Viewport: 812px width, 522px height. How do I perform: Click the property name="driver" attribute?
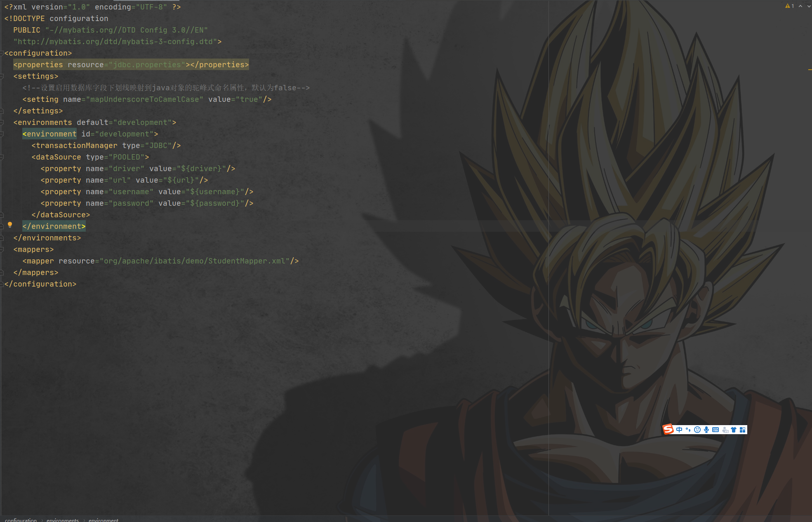click(x=115, y=169)
